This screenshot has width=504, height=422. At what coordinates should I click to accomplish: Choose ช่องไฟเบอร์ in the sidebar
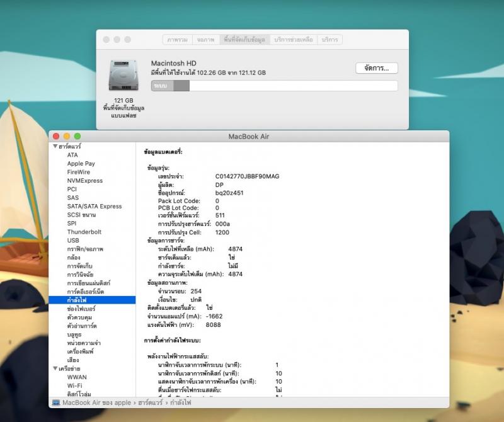tap(81, 309)
